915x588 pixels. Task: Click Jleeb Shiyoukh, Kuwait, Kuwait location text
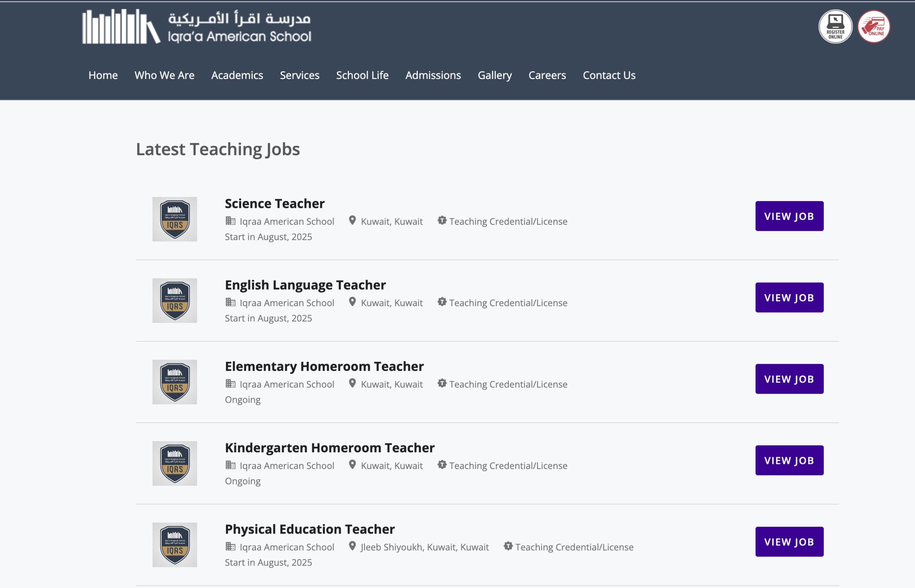coord(425,547)
